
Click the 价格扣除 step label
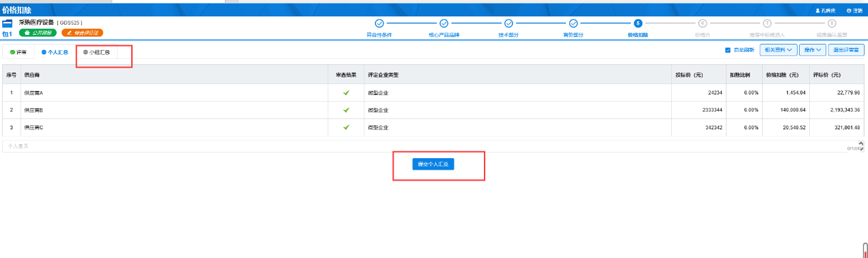pyautogui.click(x=638, y=34)
